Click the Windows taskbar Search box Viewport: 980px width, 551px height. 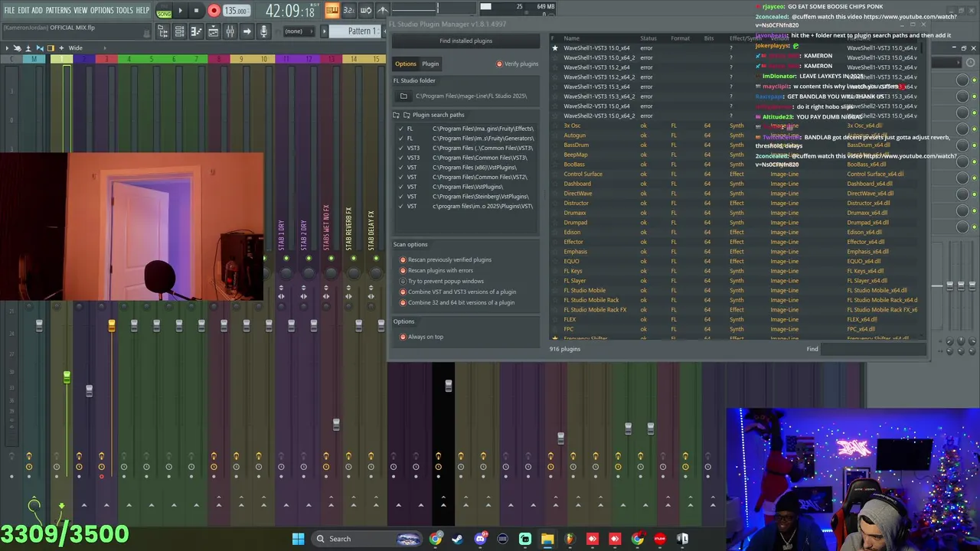(x=367, y=539)
